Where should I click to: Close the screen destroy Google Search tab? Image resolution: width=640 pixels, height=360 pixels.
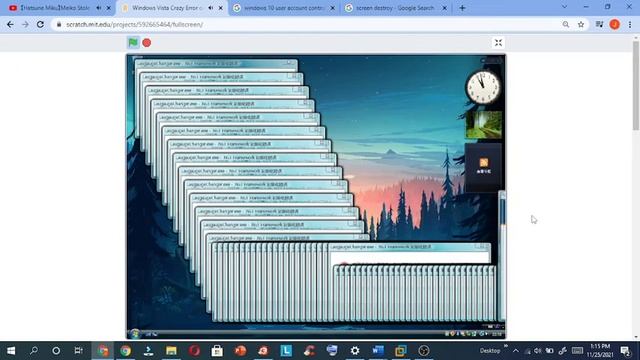(x=444, y=8)
